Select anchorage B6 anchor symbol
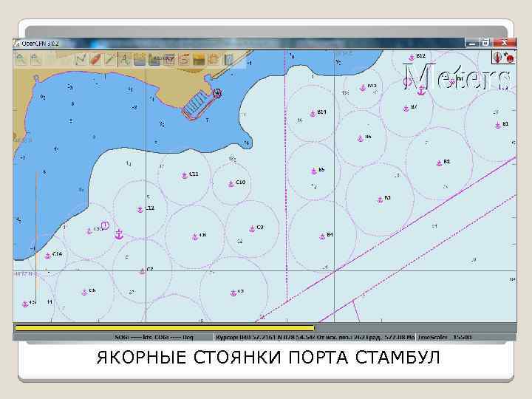This screenshot has width=532, height=399. (x=360, y=138)
